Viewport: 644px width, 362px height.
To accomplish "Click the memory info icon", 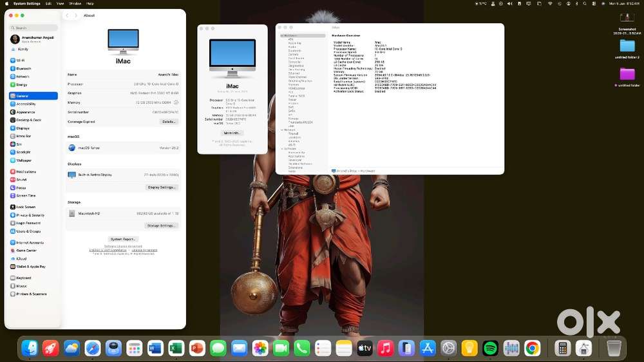I will pos(176,102).
